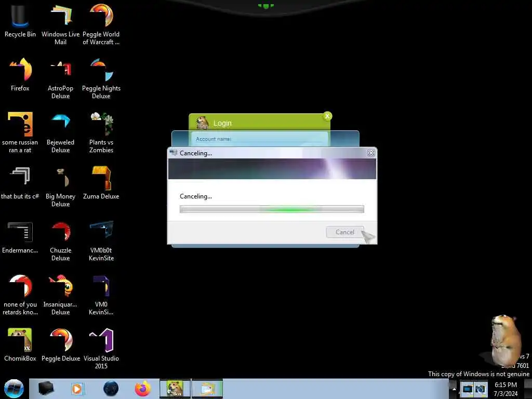Viewport: 532px width, 399px height.
Task: Select Plants vs Zombies icon
Action: pos(101,132)
